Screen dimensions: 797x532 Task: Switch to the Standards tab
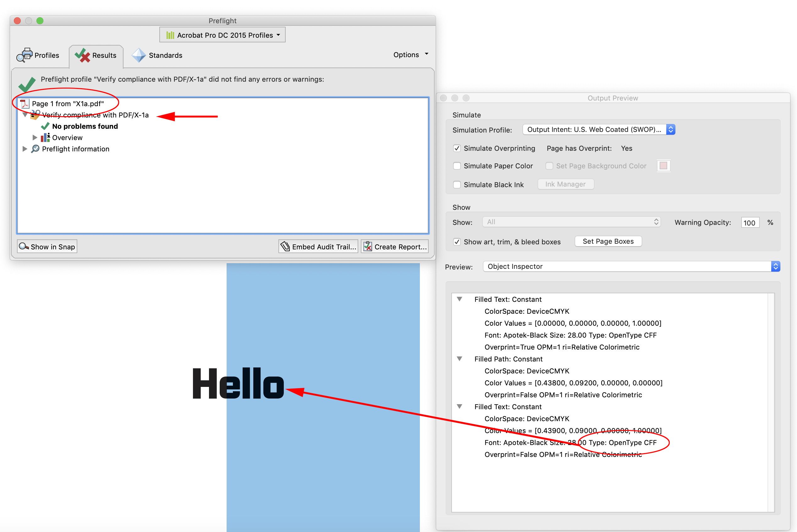pyautogui.click(x=157, y=55)
